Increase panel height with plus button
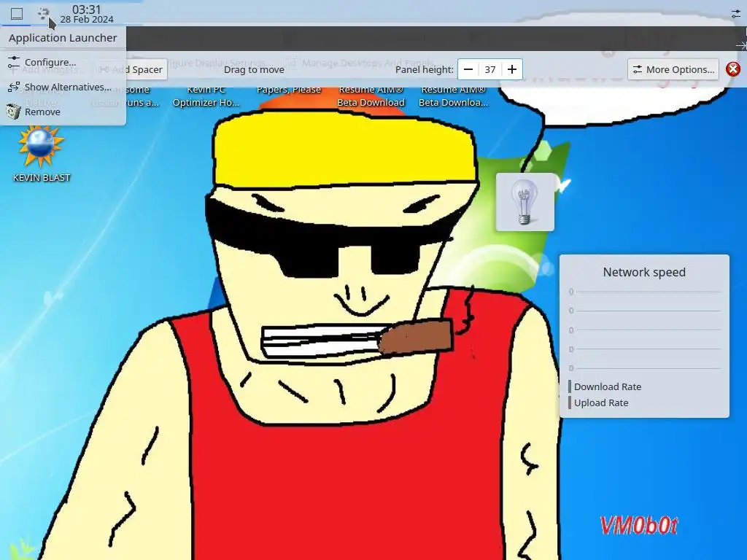 coord(511,69)
